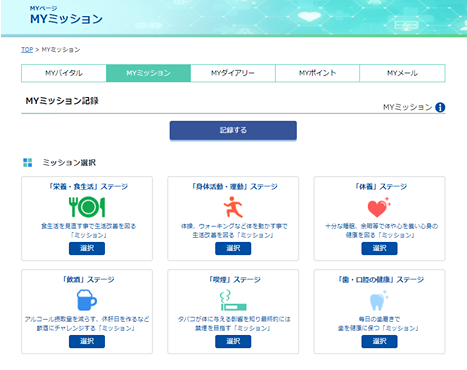Click the MYミッション info icon
This screenshot has height=370, width=467.
[x=440, y=107]
